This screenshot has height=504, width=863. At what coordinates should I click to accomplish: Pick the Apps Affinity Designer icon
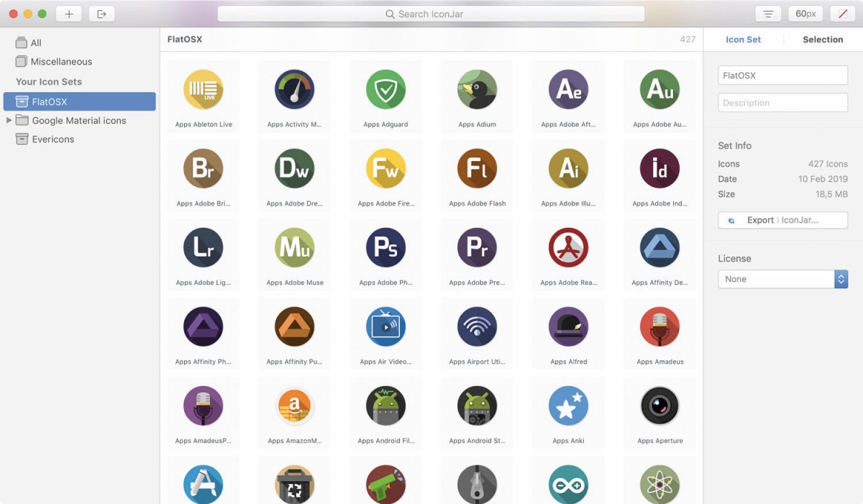click(x=660, y=247)
